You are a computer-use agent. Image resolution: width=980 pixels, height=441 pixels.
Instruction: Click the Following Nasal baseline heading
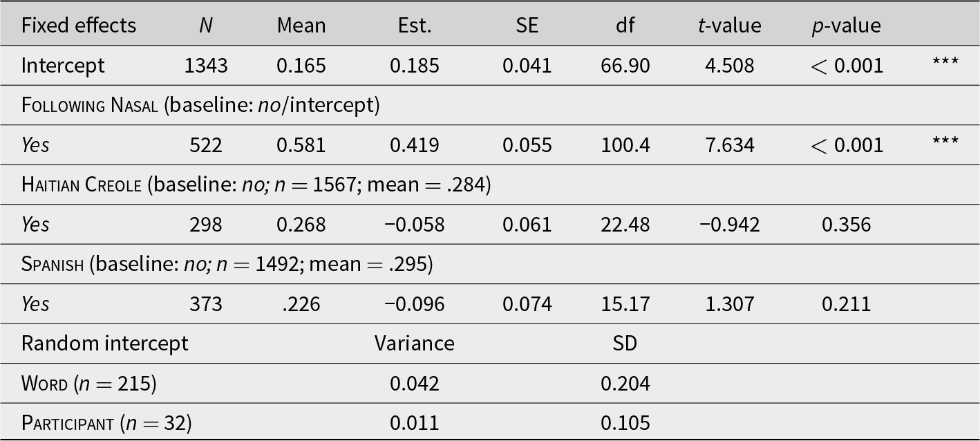(200, 106)
